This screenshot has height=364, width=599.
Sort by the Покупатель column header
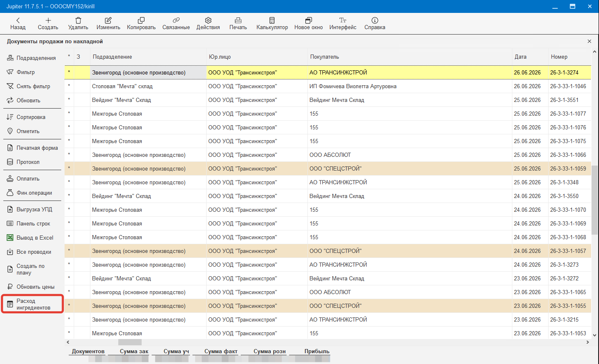[409, 57]
